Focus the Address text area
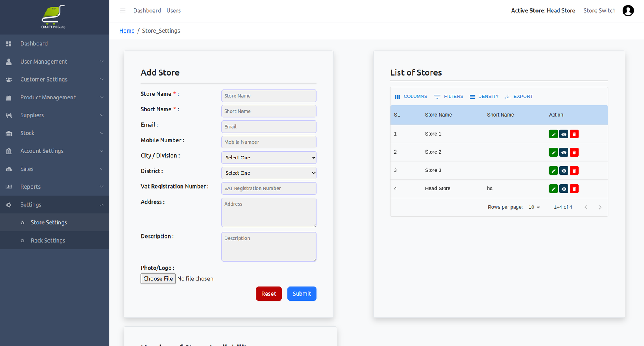 coord(269,212)
